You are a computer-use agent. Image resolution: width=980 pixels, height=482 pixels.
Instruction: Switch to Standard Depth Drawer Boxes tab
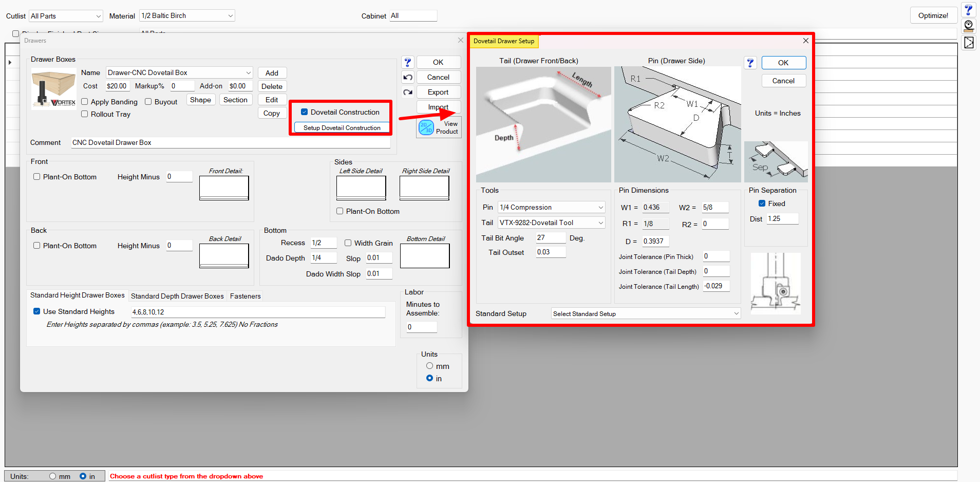pos(177,296)
